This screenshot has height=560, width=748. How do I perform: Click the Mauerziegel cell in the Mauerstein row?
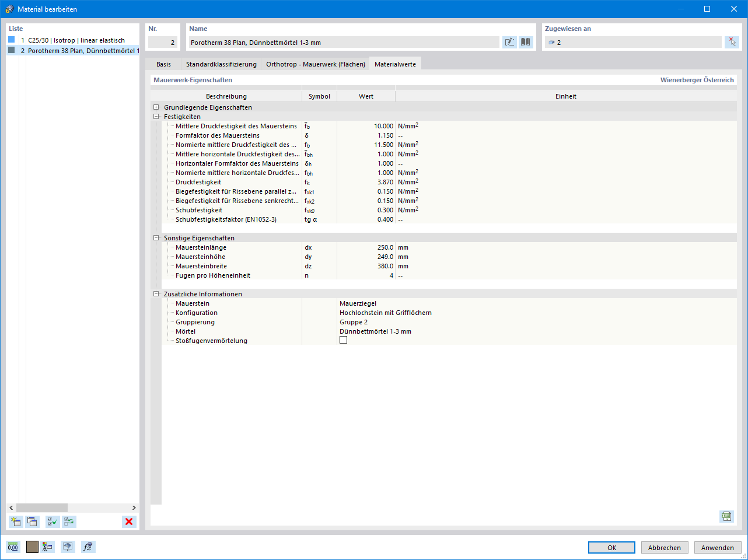pos(358,303)
